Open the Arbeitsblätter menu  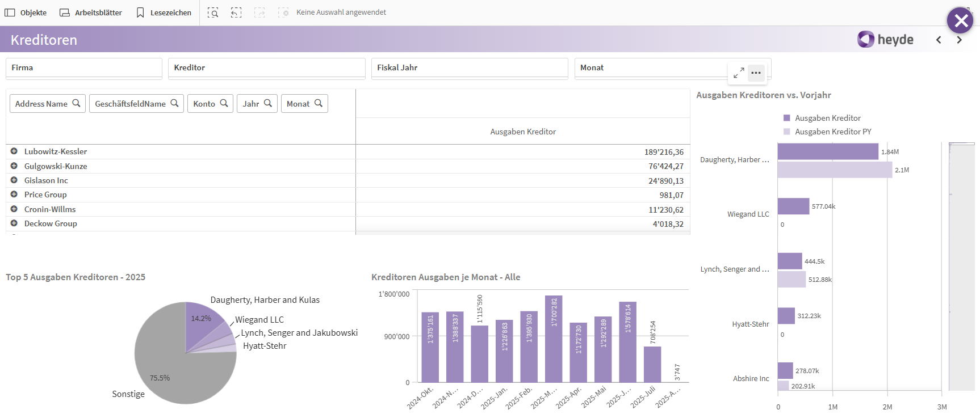point(91,12)
